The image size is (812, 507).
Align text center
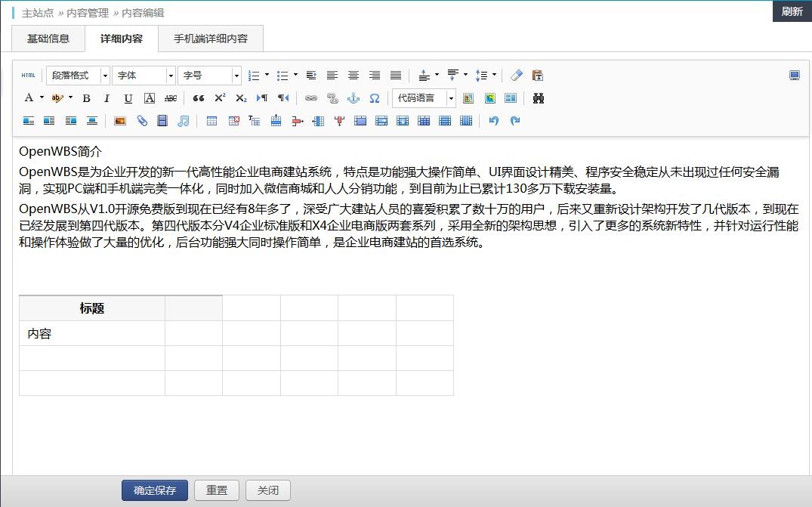[x=354, y=76]
